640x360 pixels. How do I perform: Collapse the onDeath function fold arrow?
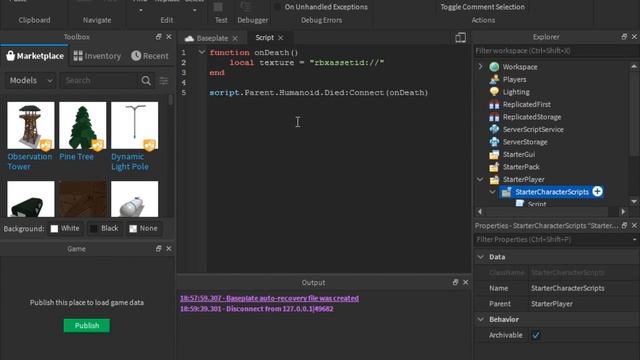[202, 52]
